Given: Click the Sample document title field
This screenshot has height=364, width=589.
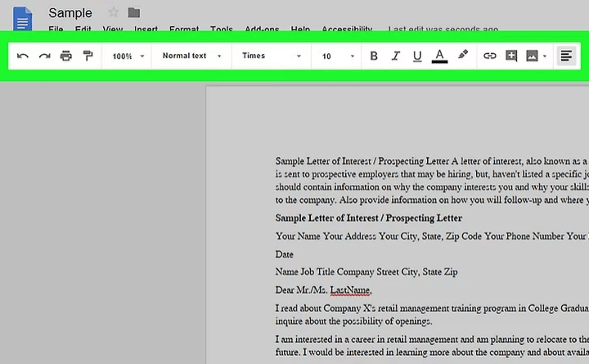Looking at the screenshot, I should tap(70, 13).
